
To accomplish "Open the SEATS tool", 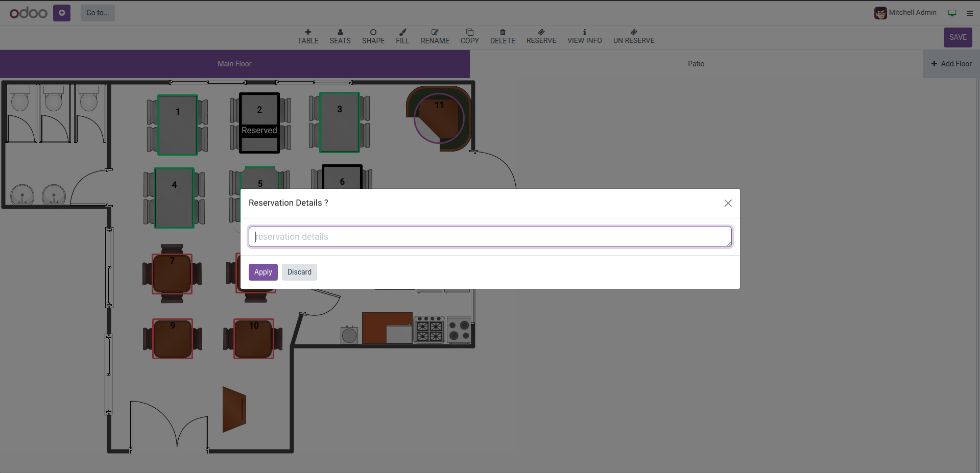I will point(340,37).
